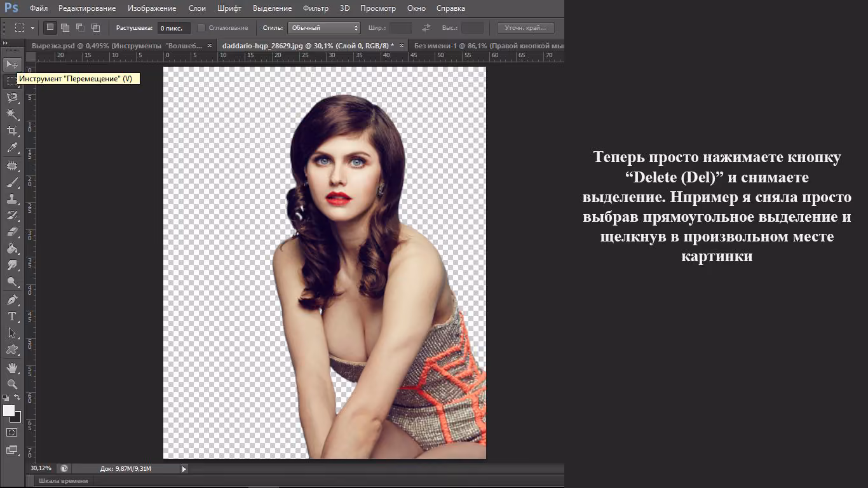Select the Paint Bucket tool

pyautogui.click(x=12, y=248)
